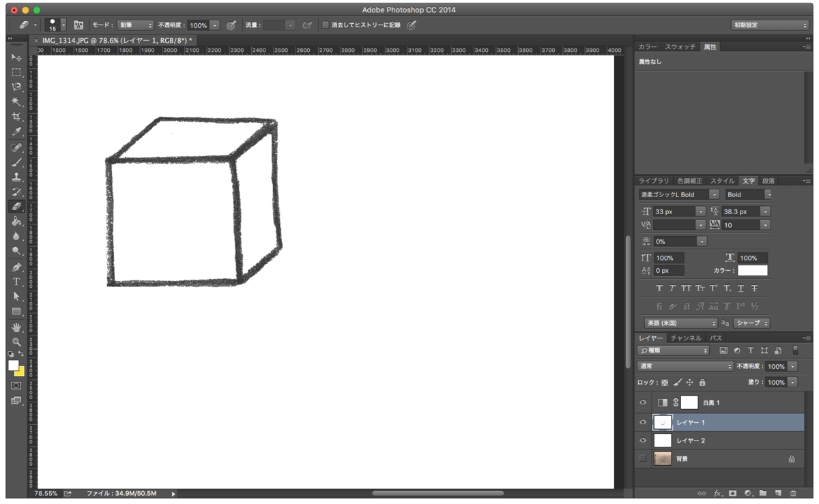Image resolution: width=819 pixels, height=504 pixels.
Task: Hide the 白黒 1 adjustment layer
Action: tap(643, 403)
